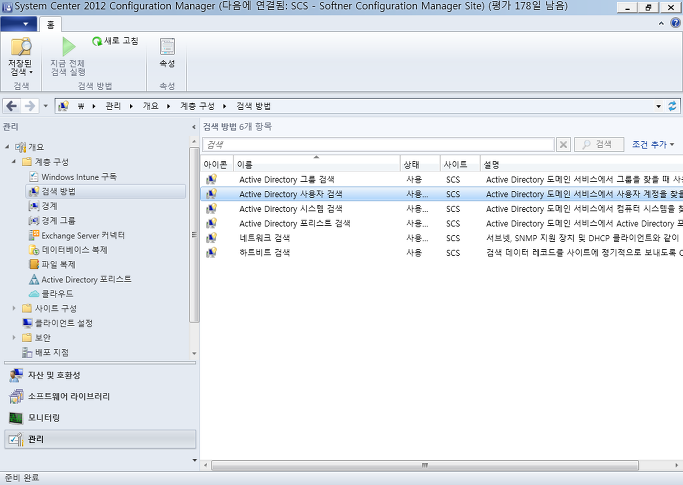
Task: Select the 하트비트 검색 row
Action: pyautogui.click(x=442, y=253)
